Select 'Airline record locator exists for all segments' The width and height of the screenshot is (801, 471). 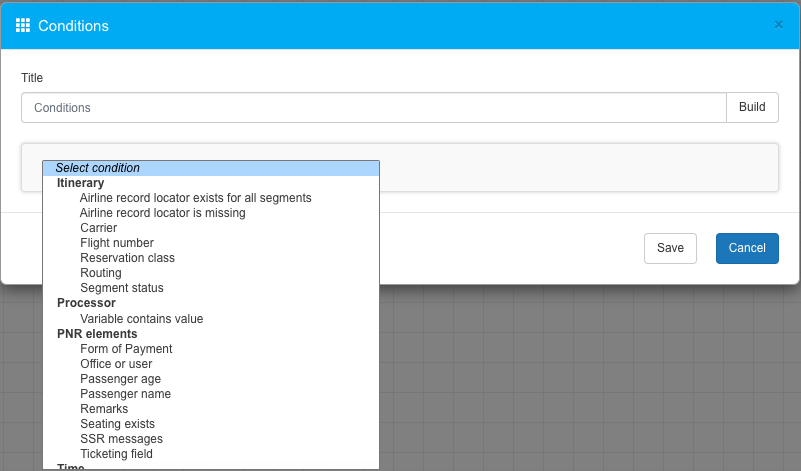(x=196, y=198)
